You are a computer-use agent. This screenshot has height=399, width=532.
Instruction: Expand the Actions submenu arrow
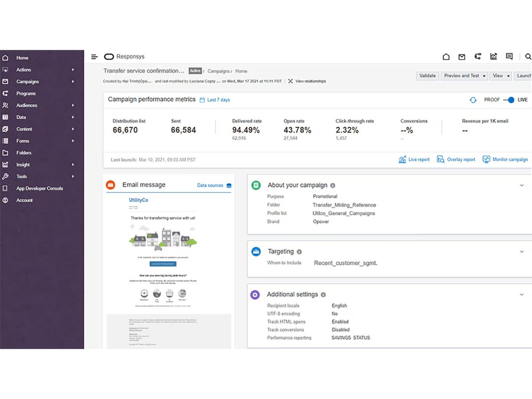73,70
